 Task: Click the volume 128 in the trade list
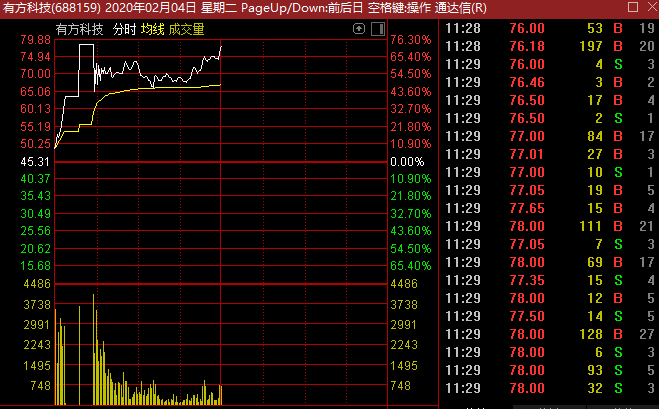point(591,334)
